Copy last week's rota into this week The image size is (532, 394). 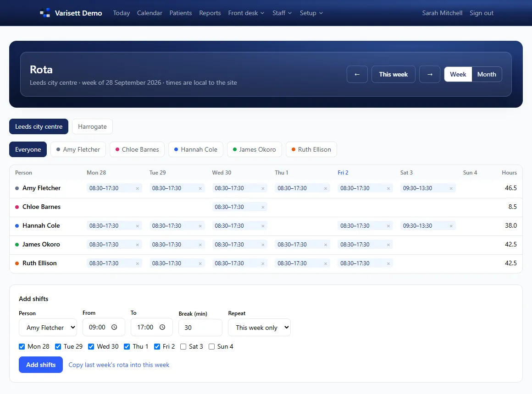click(119, 365)
